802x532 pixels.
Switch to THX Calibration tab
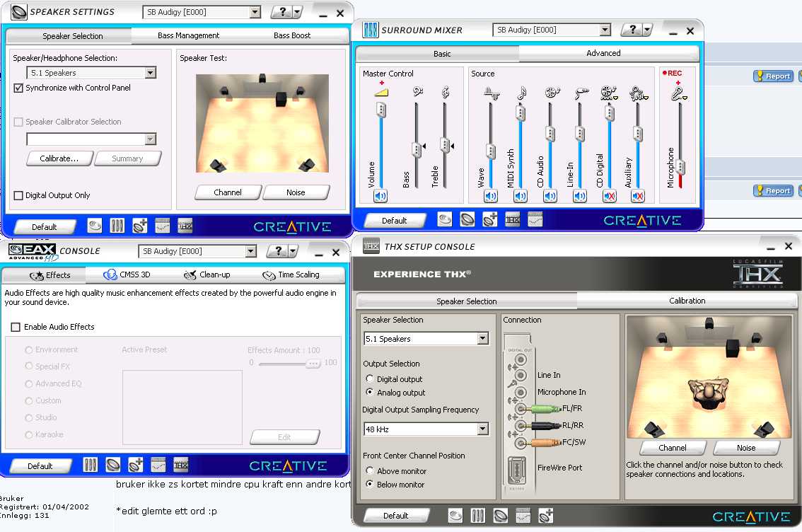coord(687,301)
